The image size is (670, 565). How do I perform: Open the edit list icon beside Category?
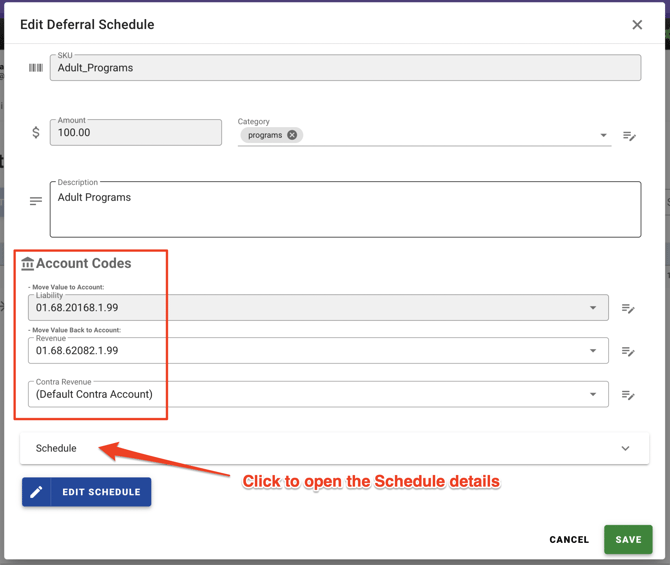(x=629, y=136)
